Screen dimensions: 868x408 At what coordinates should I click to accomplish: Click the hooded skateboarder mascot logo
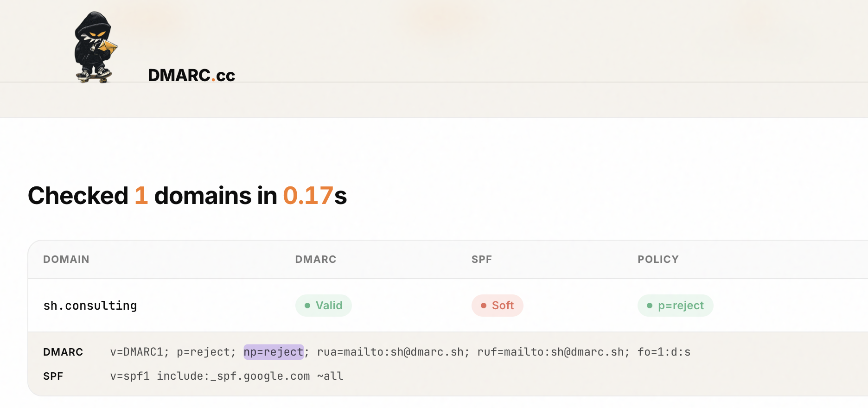pos(96,47)
